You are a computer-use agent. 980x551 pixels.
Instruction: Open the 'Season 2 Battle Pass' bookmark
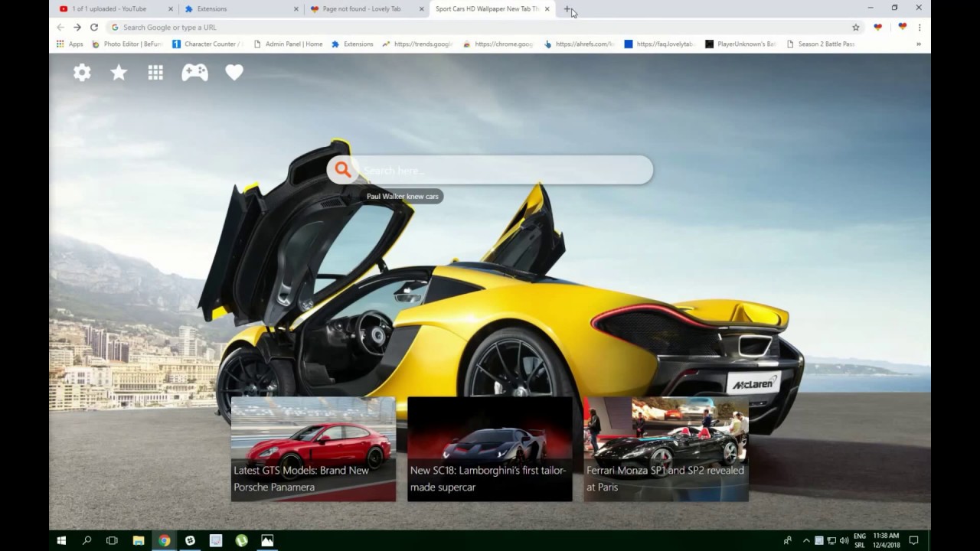point(821,44)
